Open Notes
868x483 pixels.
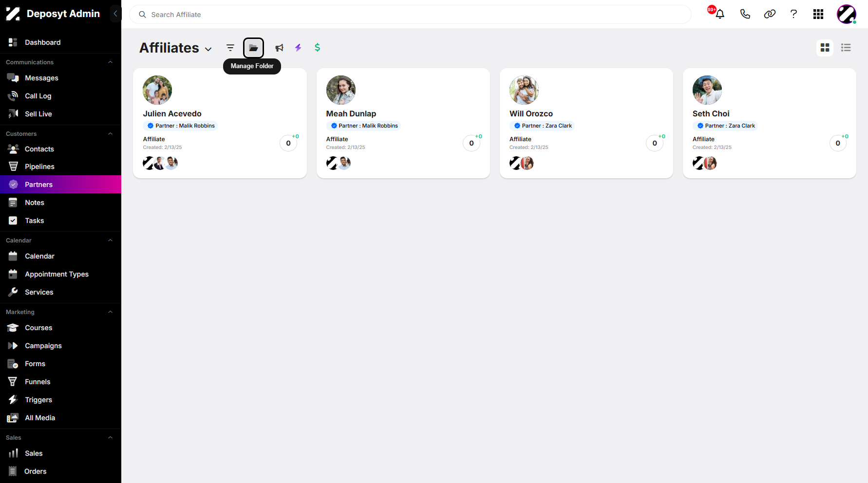pos(60,203)
